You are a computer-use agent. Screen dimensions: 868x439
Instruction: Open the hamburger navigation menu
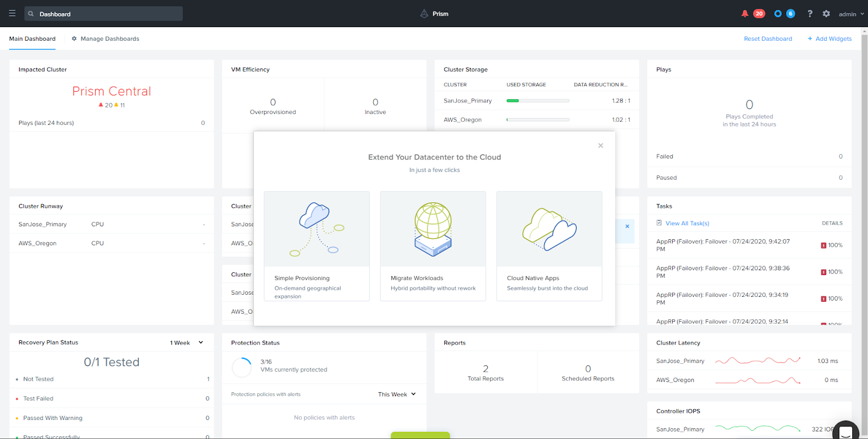coord(12,14)
